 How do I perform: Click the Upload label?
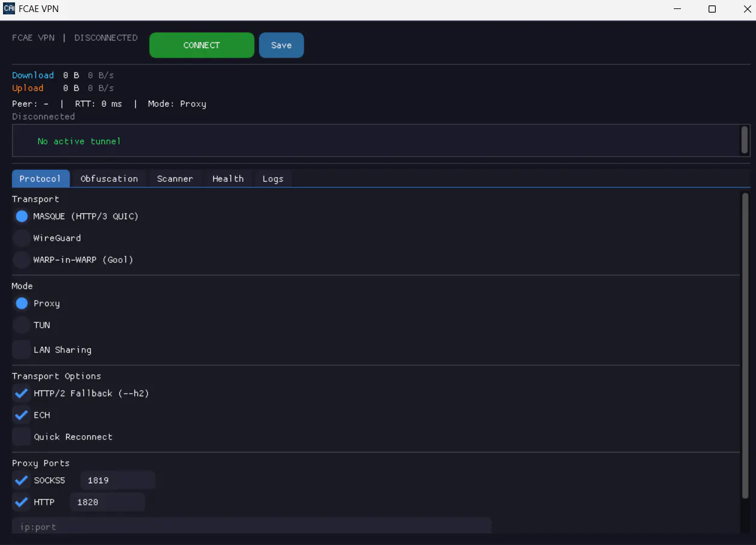[x=28, y=88]
